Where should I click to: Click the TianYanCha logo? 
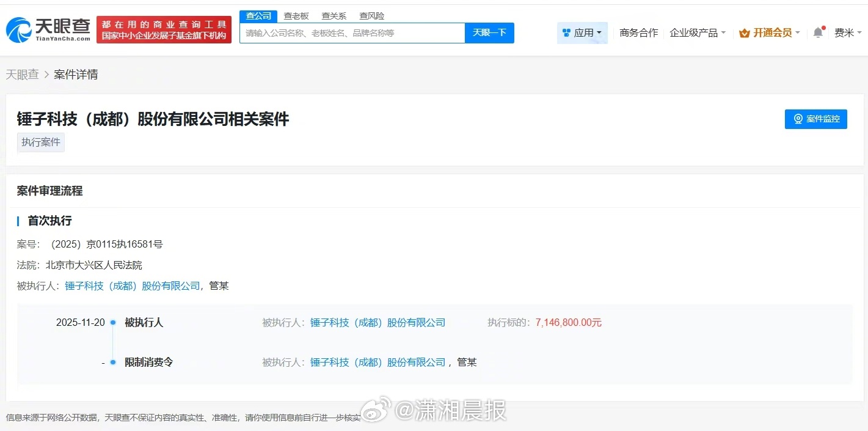click(x=48, y=29)
